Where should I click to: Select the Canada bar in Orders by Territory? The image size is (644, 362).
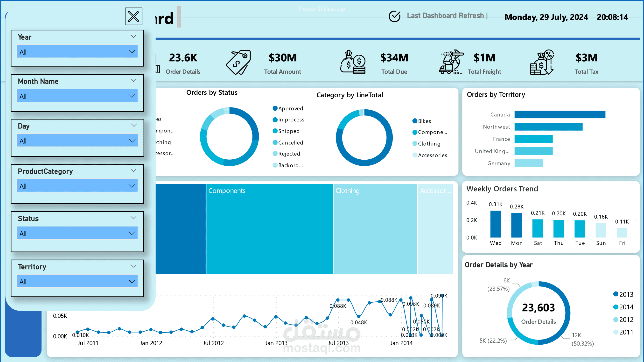click(x=560, y=114)
